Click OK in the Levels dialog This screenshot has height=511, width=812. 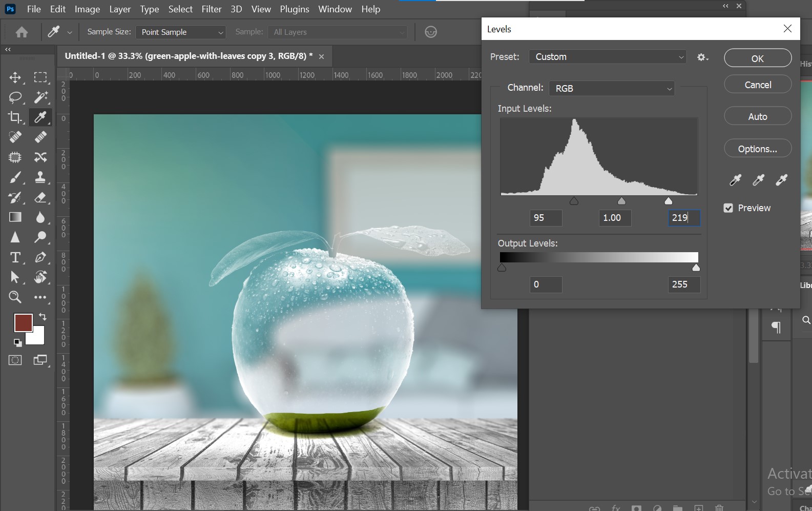tap(758, 58)
